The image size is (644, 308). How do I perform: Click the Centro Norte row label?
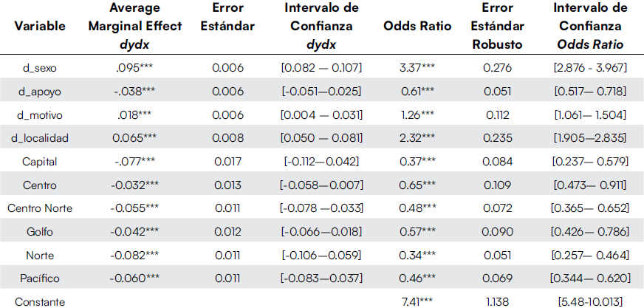point(40,208)
